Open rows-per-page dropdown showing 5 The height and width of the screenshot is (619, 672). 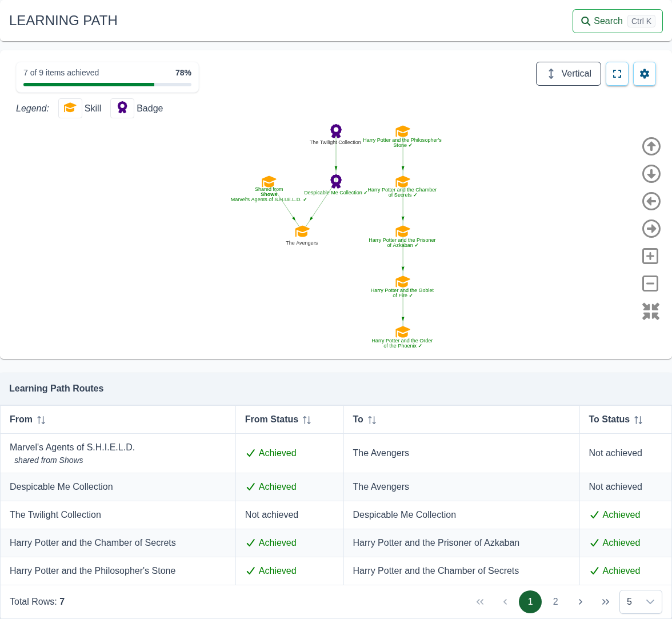641,601
